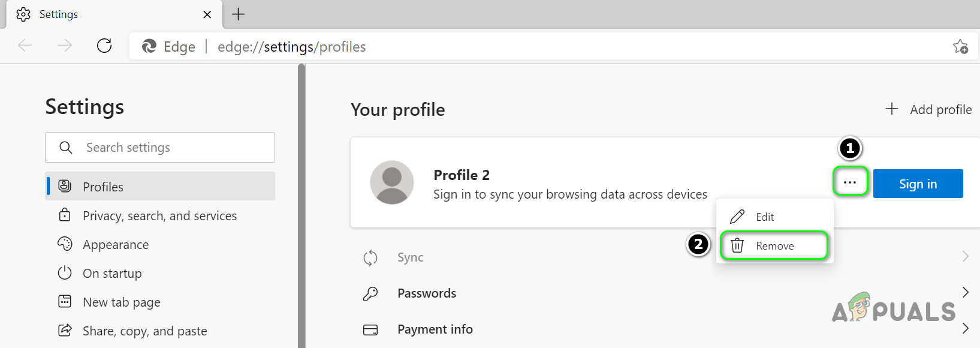Open On startup settings
Viewport: 980px width, 348px height.
click(x=112, y=274)
